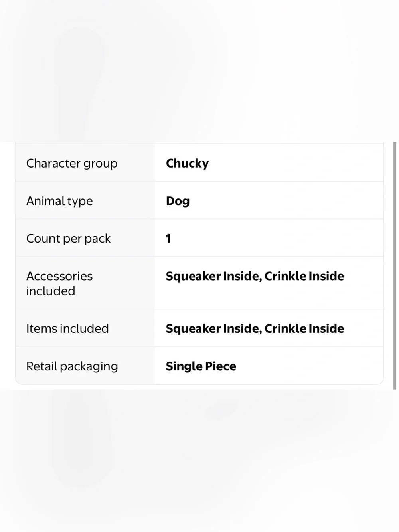This screenshot has width=399, height=532.
Task: Click the Character group label
Action: (72, 163)
